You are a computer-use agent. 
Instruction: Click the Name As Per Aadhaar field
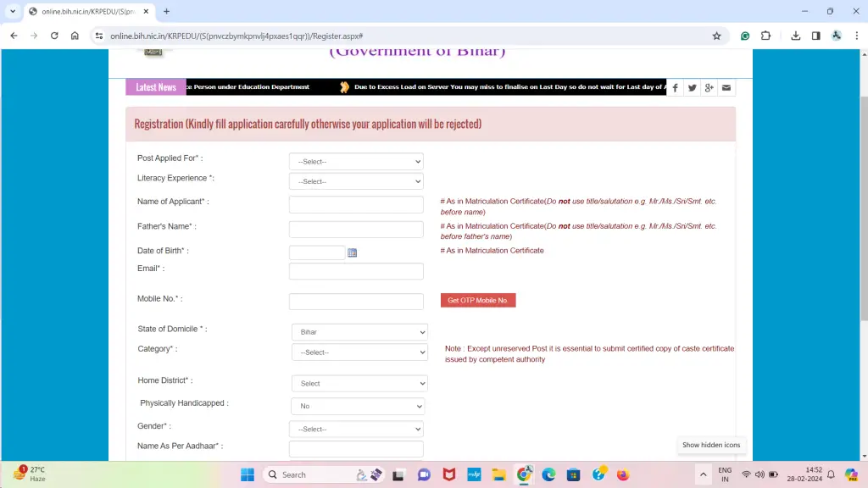pyautogui.click(x=356, y=449)
